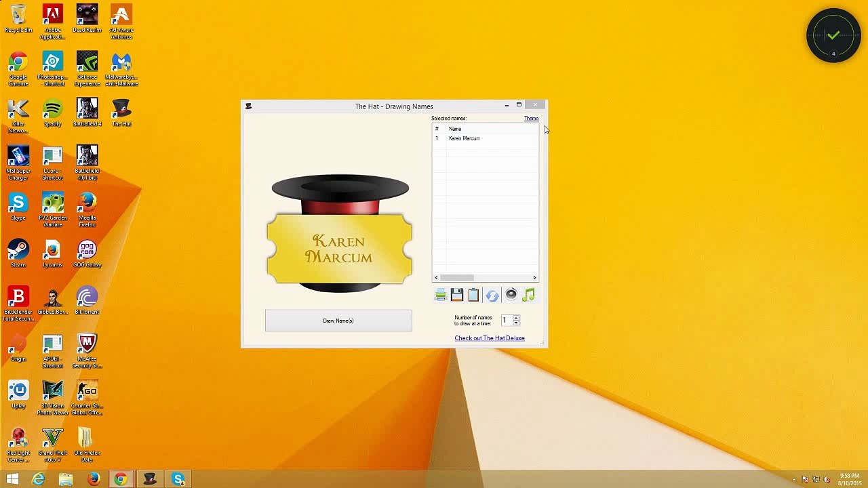Select the Grand Theft Auto V desktop icon
The width and height of the screenshot is (868, 488).
point(53,445)
